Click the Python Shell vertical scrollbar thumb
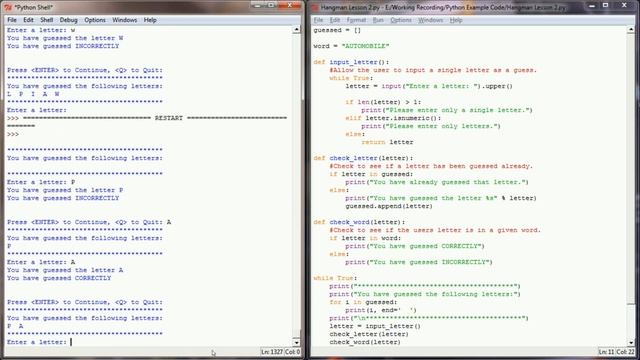Viewport: 640px width, 360px height. 297,333
